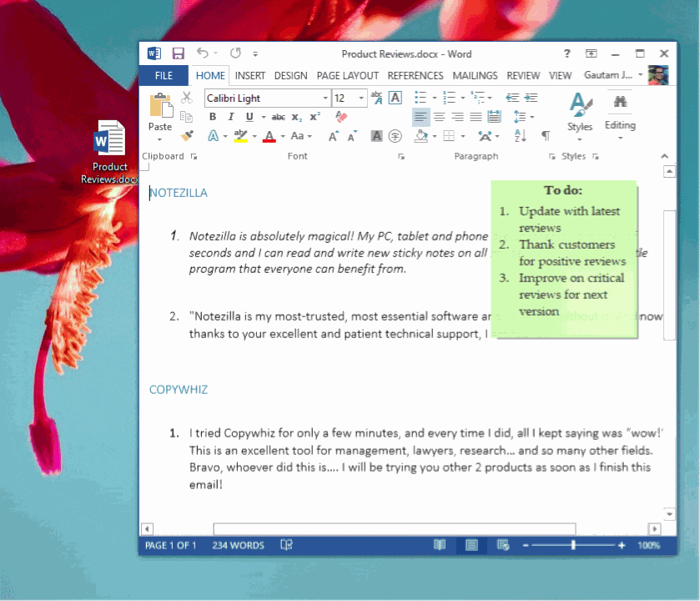
Task: Click the blue FILE button
Action: pyautogui.click(x=164, y=75)
